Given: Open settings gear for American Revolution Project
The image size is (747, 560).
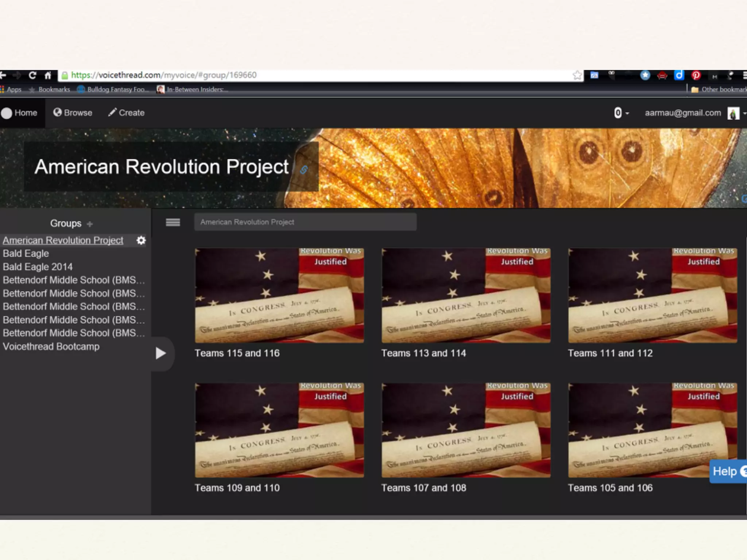Looking at the screenshot, I should pos(141,240).
